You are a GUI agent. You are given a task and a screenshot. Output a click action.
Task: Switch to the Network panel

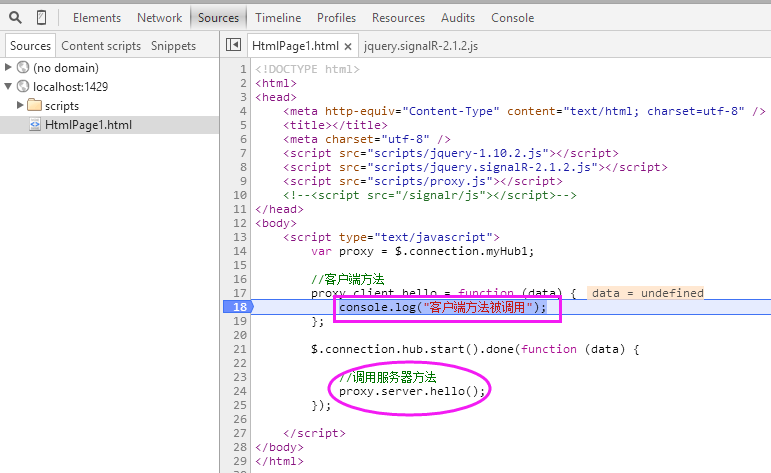coord(159,18)
